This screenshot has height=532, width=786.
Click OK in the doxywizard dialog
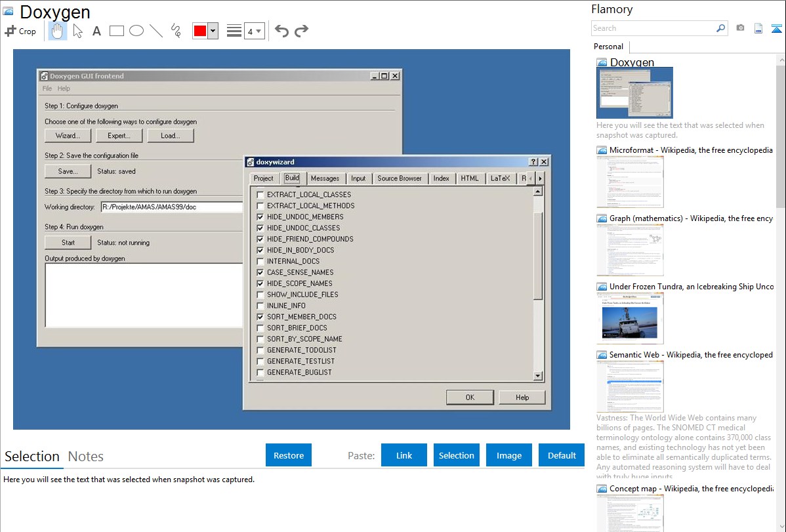pos(470,397)
